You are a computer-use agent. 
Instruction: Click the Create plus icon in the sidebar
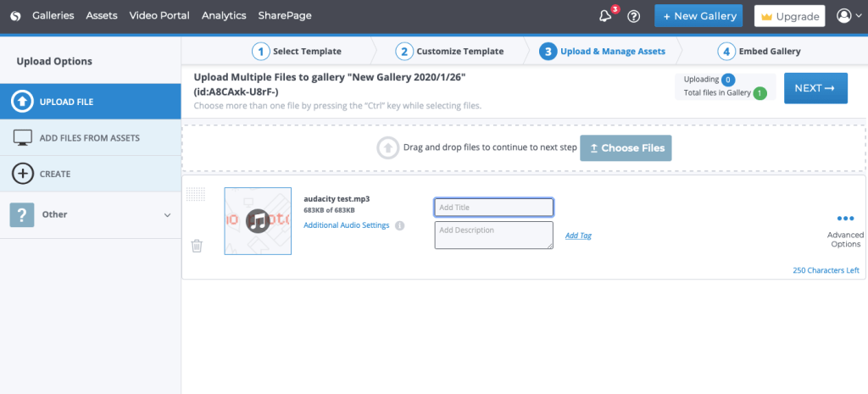pyautogui.click(x=22, y=174)
